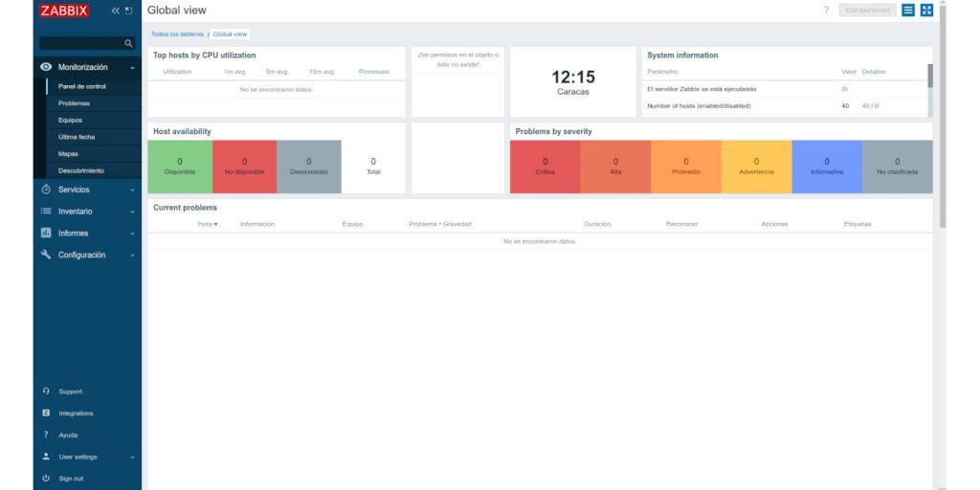Hide the sidebar using the hide-menu icon

129,11
